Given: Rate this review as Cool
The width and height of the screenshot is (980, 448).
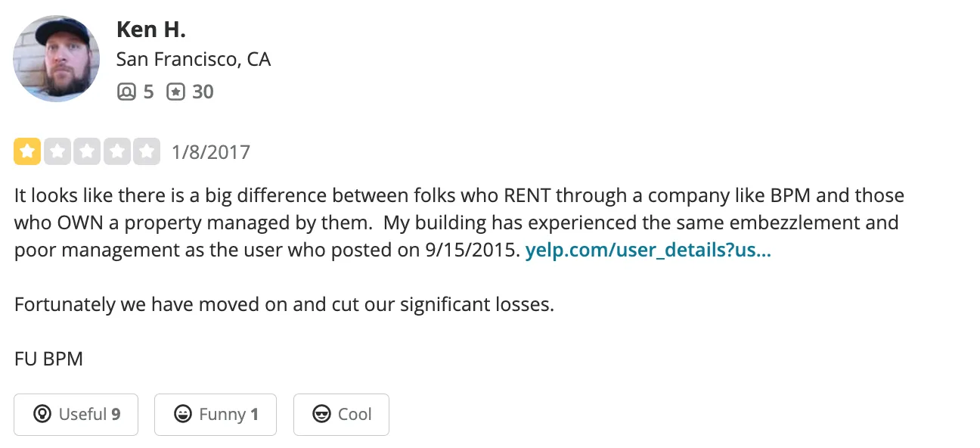Looking at the screenshot, I should pos(341,414).
